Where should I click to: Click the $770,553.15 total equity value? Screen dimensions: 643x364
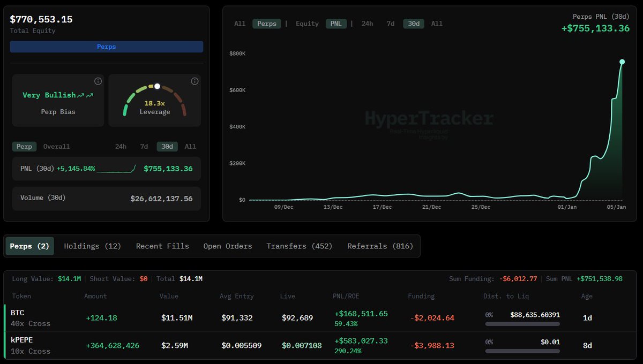coord(41,19)
